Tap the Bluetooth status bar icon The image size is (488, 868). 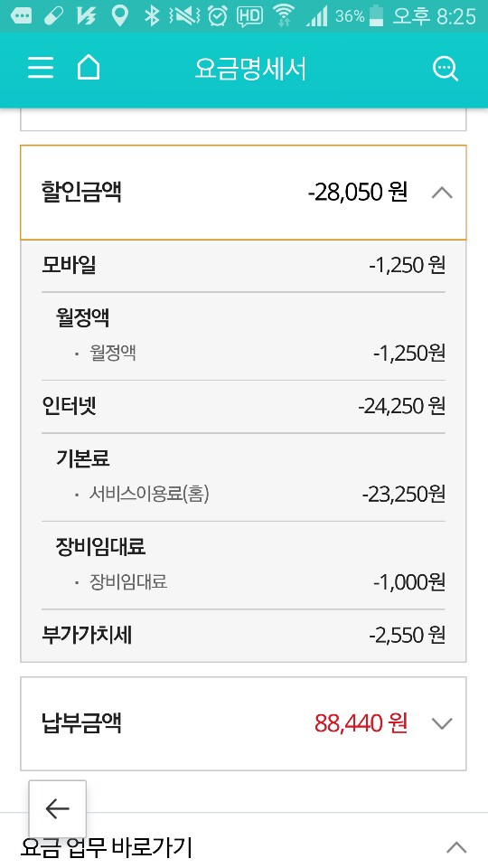152,16
